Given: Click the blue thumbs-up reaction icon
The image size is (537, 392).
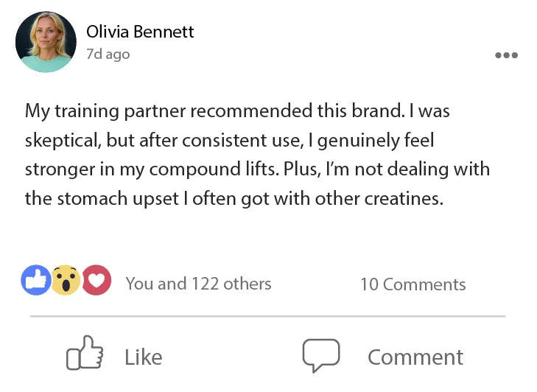Looking at the screenshot, I should click(x=36, y=281).
